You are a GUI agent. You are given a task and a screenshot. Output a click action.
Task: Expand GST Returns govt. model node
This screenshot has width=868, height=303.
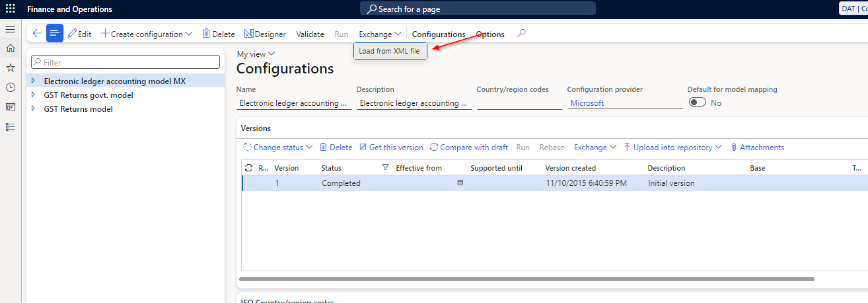[33, 95]
